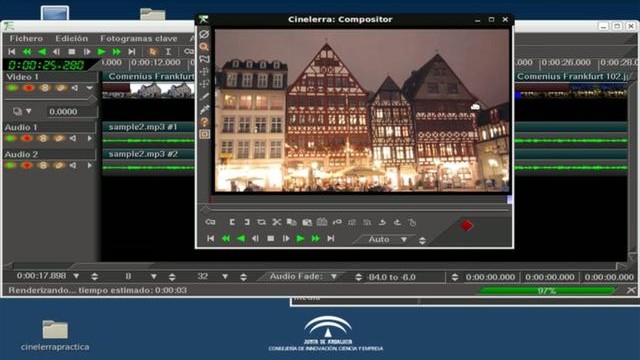This screenshot has height=360, width=640.
Task: Click the Cut scissors icon in Compositor
Action: click(x=277, y=222)
